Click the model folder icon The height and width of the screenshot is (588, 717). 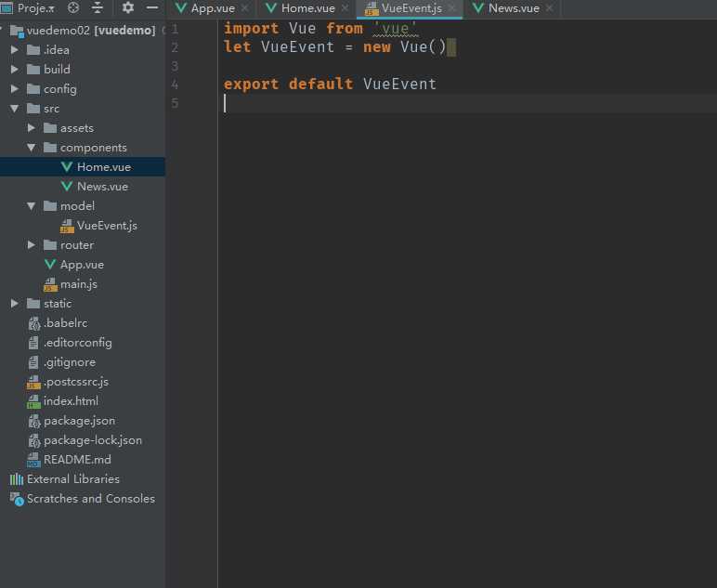pyautogui.click(x=50, y=206)
